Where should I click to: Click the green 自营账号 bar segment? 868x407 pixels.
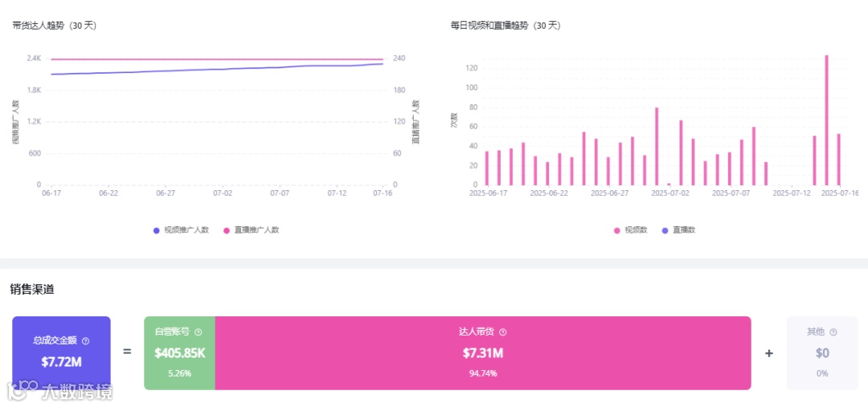(x=179, y=352)
